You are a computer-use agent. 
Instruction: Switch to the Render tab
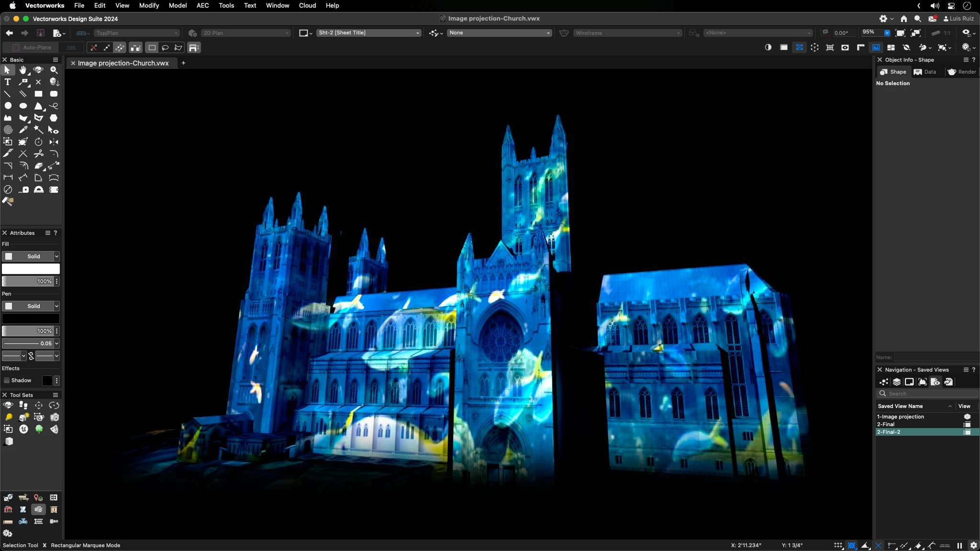[x=962, y=72]
